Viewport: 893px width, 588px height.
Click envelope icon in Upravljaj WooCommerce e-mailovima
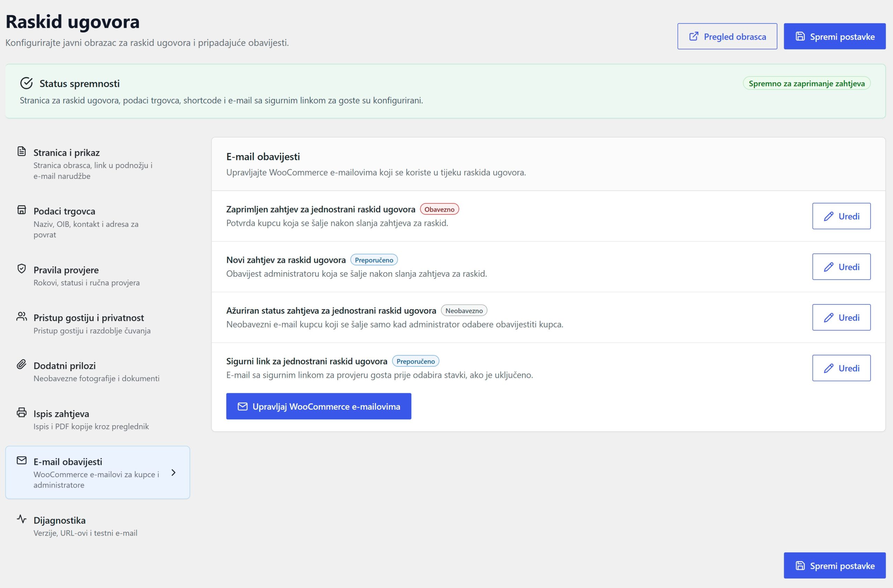[x=243, y=406]
